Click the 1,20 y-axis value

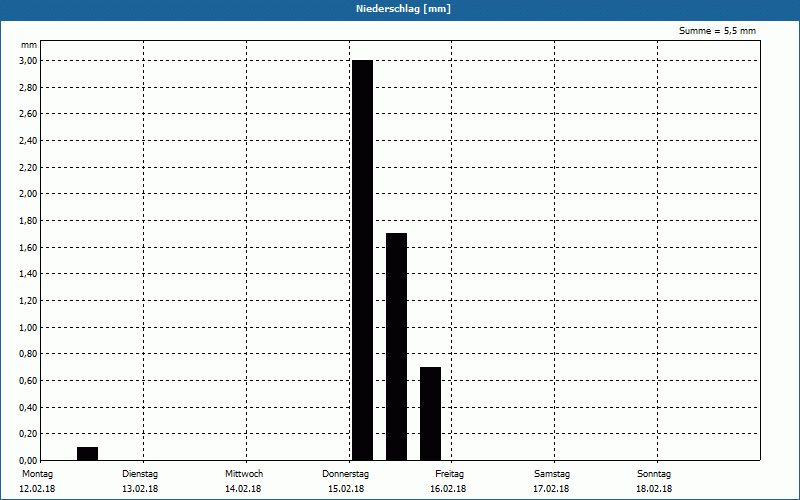28,301
